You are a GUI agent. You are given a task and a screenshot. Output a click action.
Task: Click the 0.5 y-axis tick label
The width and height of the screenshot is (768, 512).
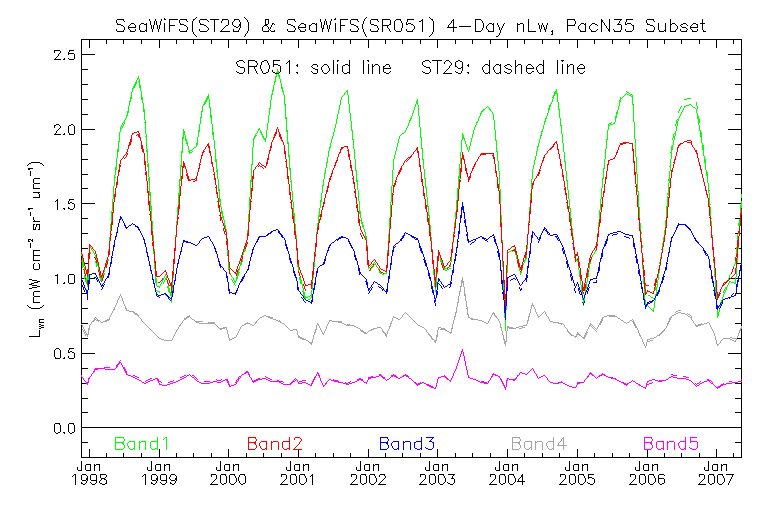click(64, 353)
